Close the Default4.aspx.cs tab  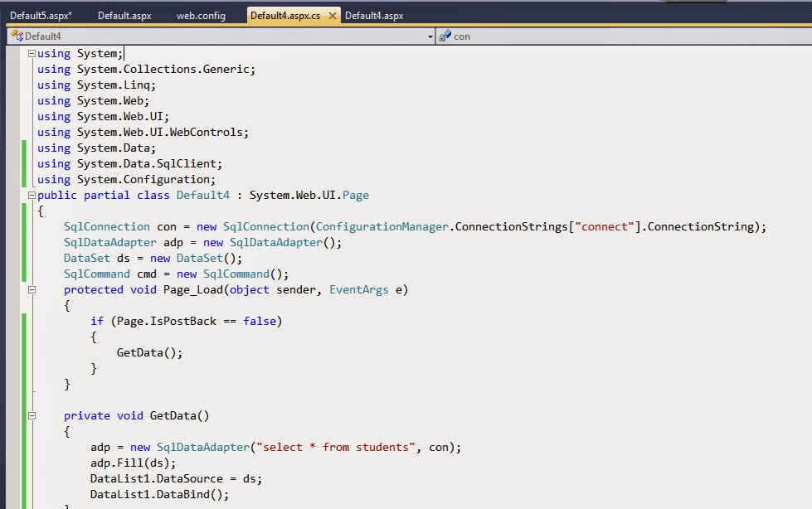coord(333,14)
